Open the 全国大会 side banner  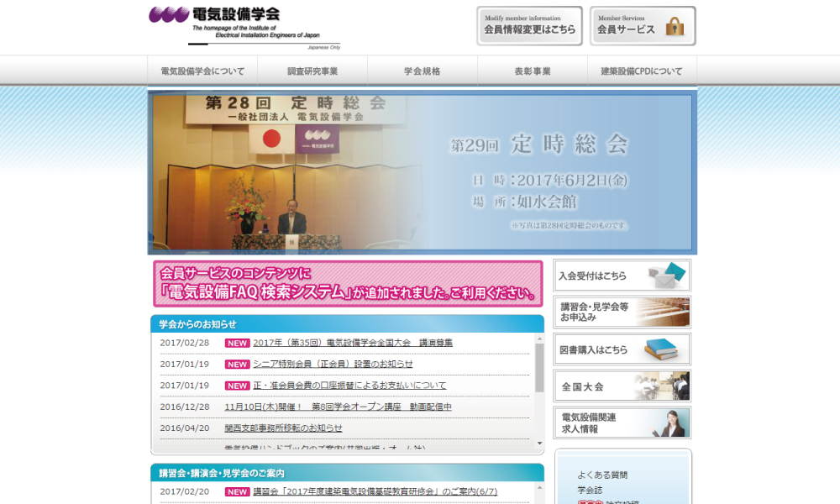coord(622,386)
